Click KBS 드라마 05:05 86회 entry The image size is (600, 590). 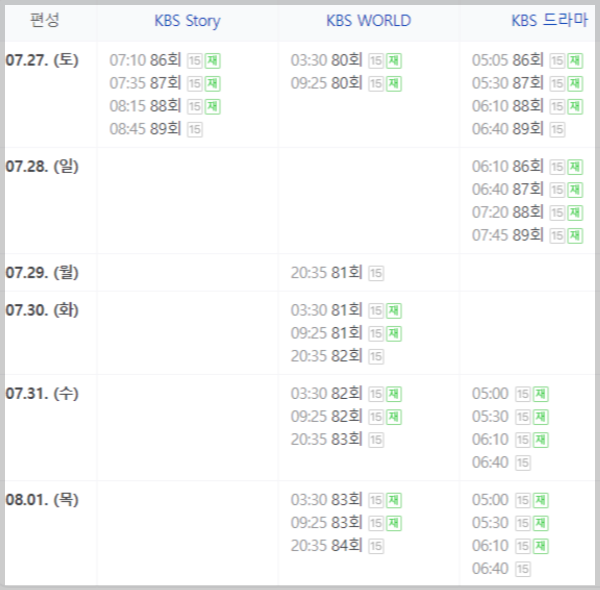(508, 60)
